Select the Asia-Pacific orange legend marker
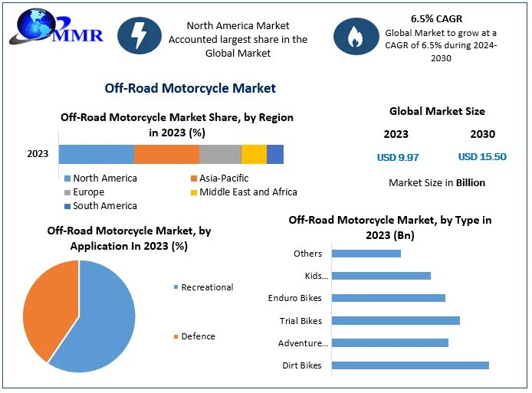The image size is (532, 393). (x=193, y=178)
